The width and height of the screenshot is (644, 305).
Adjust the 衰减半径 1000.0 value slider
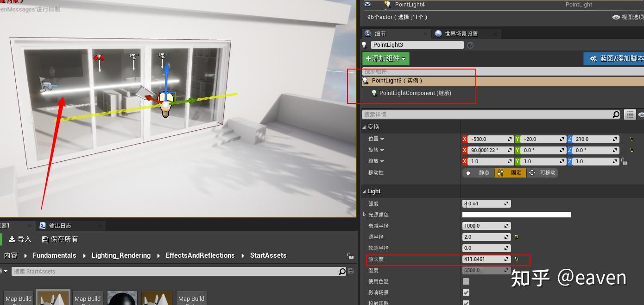(x=486, y=226)
